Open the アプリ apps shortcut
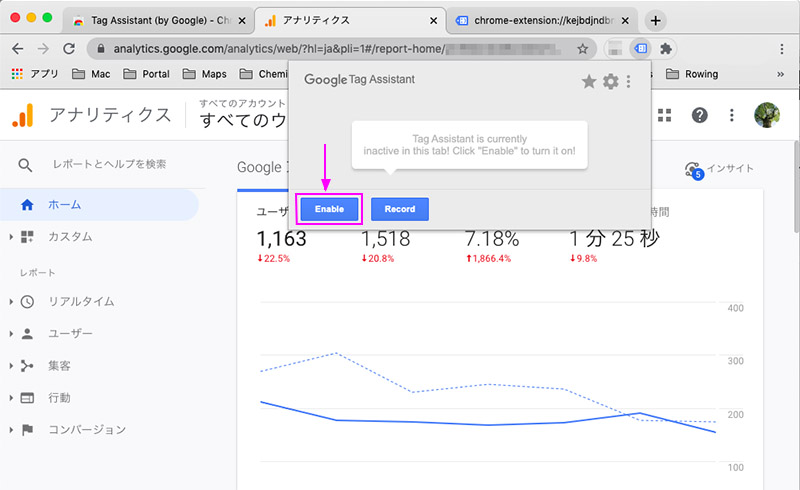Screen dimensions: 800x490 (35, 74)
